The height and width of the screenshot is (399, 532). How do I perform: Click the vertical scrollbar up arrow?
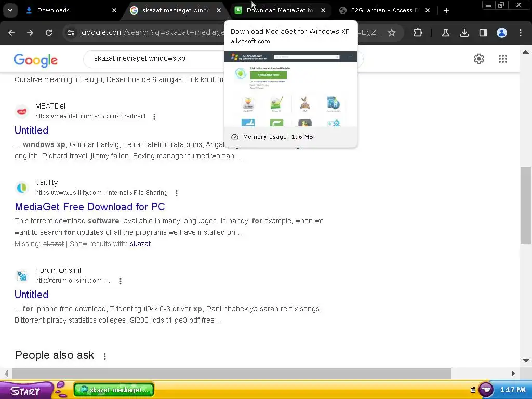click(x=526, y=52)
